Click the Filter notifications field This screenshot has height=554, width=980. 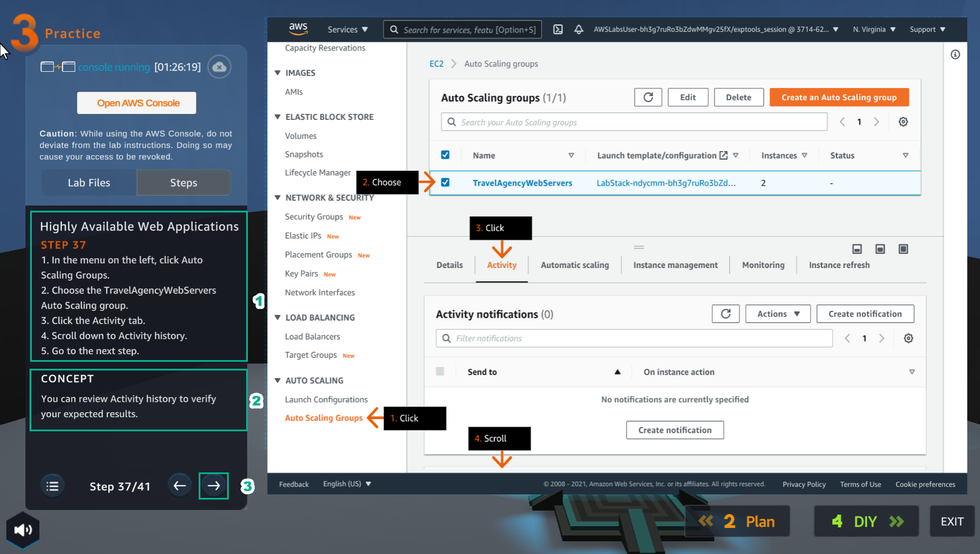click(x=634, y=338)
